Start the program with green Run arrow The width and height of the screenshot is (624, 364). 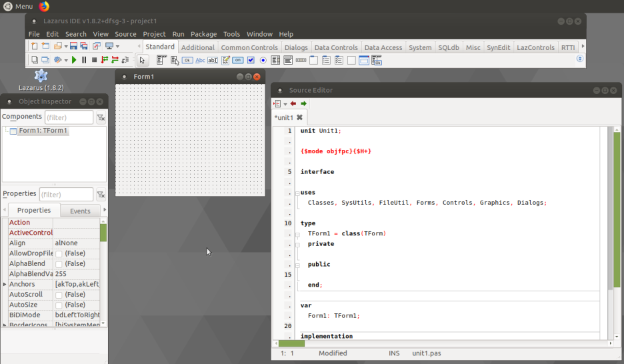(74, 60)
